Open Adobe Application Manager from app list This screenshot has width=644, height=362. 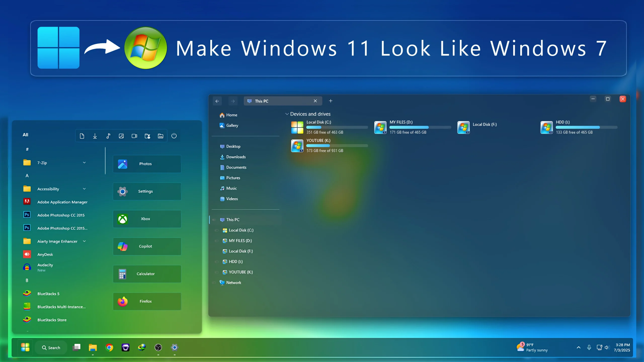tap(55, 202)
